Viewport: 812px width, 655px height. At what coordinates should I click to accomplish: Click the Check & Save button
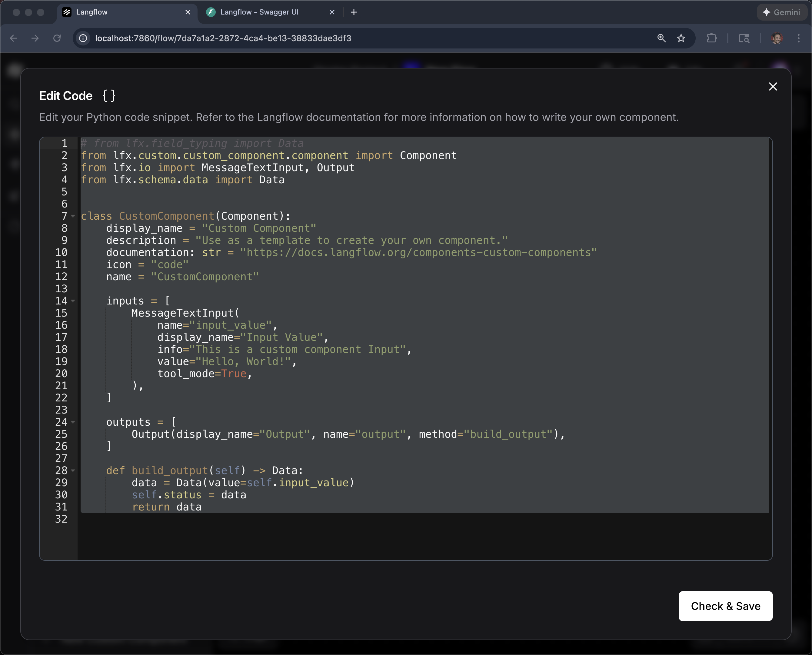[725, 606]
